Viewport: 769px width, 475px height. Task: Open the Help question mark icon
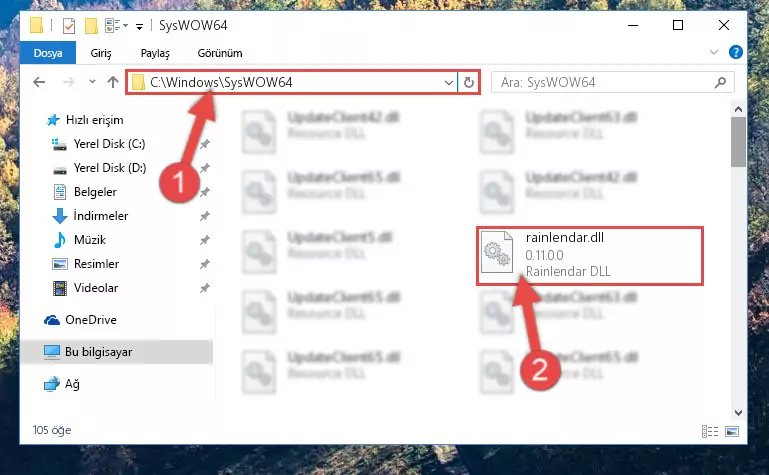736,52
